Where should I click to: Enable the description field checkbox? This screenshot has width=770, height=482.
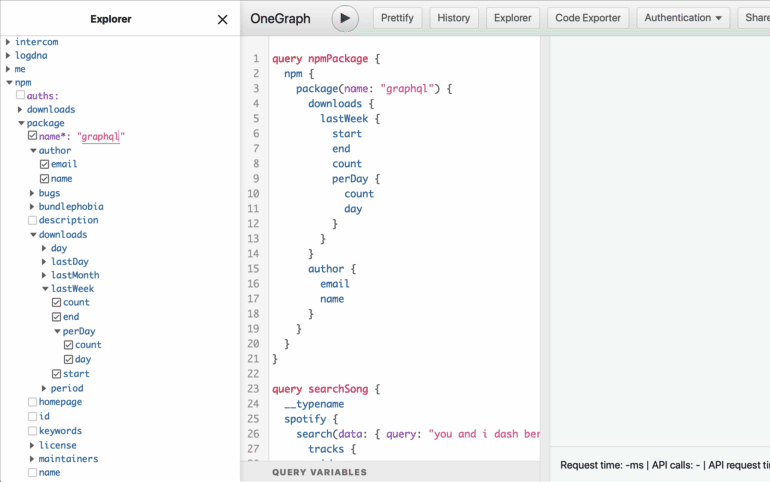pyautogui.click(x=33, y=220)
